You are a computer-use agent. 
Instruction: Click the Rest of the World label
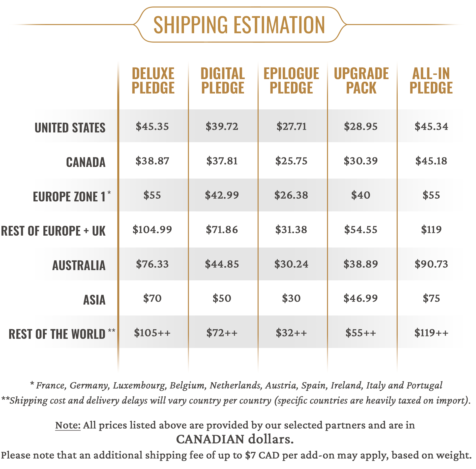click(x=62, y=334)
